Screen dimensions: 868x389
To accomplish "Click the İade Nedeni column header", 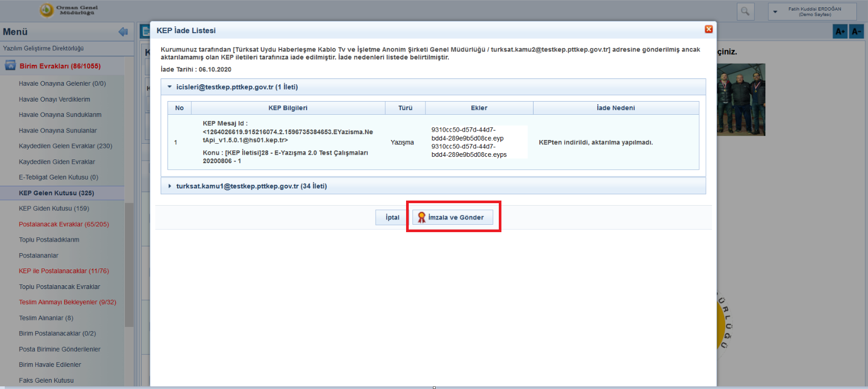I will [x=615, y=108].
